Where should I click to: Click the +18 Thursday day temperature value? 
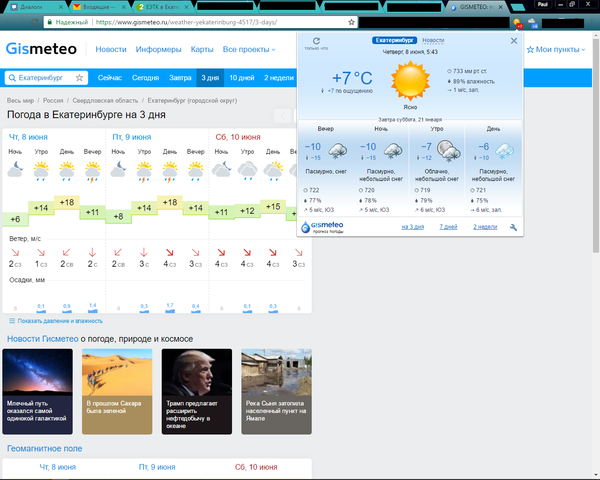[67, 202]
